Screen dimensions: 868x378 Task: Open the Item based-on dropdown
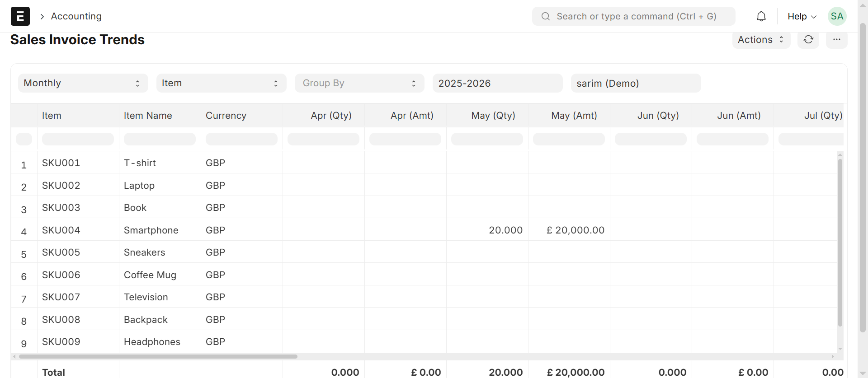pyautogui.click(x=221, y=83)
